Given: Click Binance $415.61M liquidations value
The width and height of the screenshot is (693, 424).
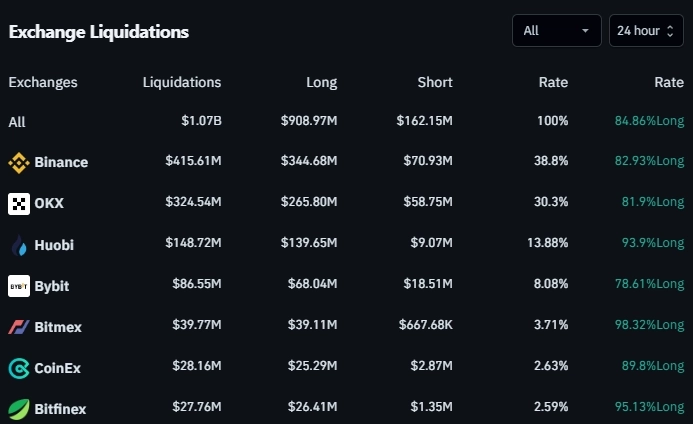Looking at the screenshot, I should pos(194,162).
